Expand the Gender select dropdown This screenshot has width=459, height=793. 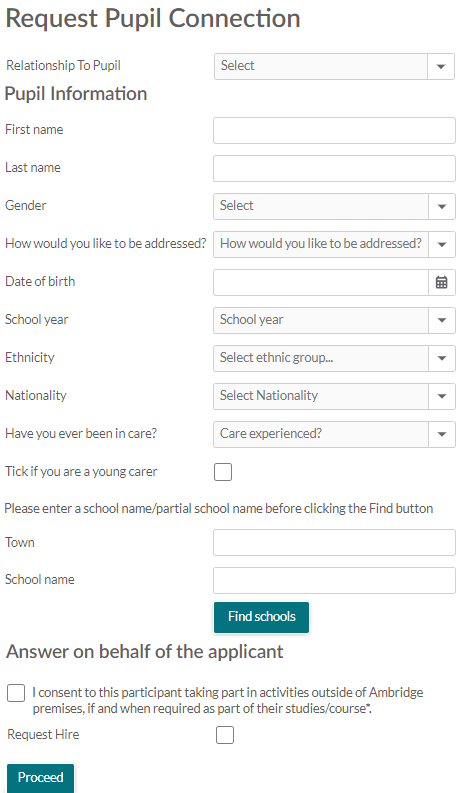pyautogui.click(x=334, y=206)
